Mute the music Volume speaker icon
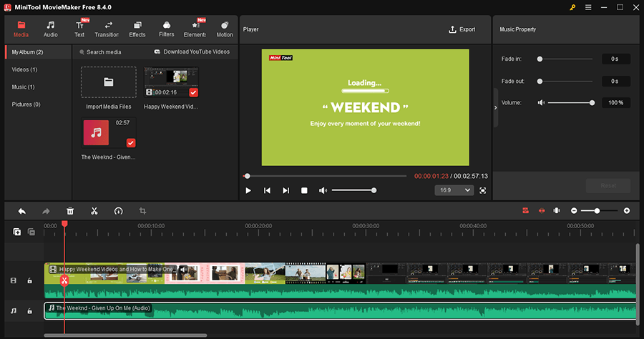644x339 pixels. pos(542,102)
